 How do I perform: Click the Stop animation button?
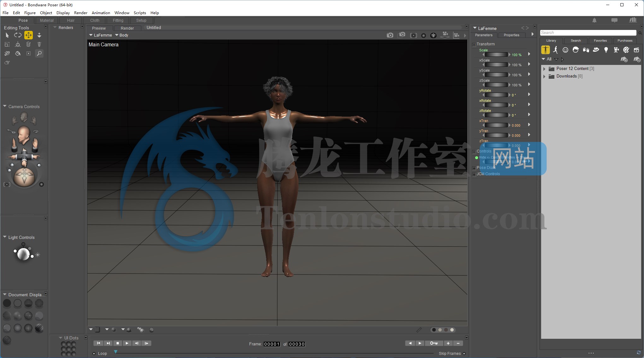pyautogui.click(x=117, y=343)
